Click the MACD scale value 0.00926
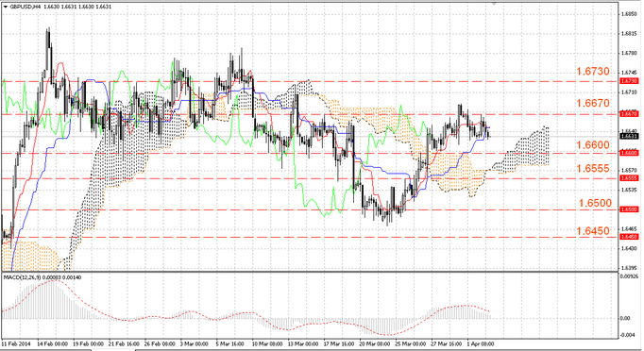 [629, 276]
